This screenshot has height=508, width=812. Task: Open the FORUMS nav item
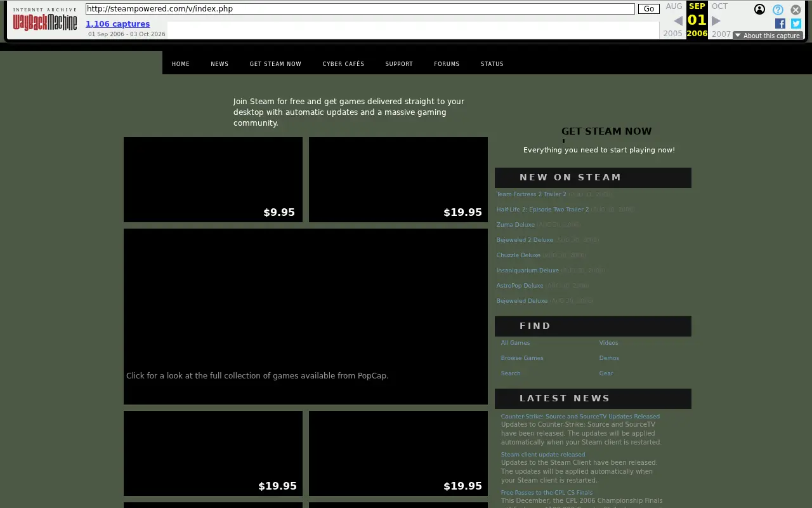coord(447,64)
